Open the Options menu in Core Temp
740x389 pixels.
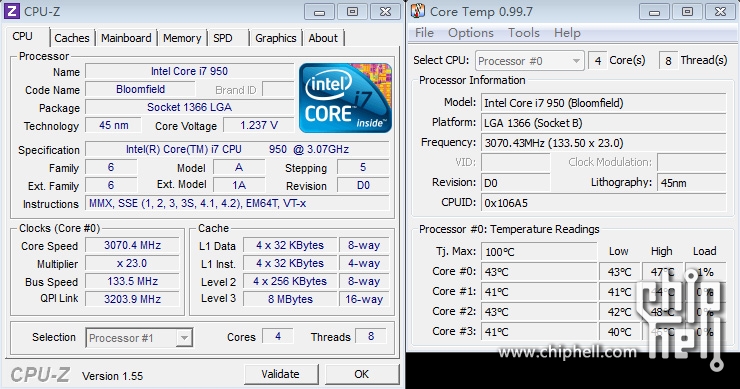pos(471,33)
